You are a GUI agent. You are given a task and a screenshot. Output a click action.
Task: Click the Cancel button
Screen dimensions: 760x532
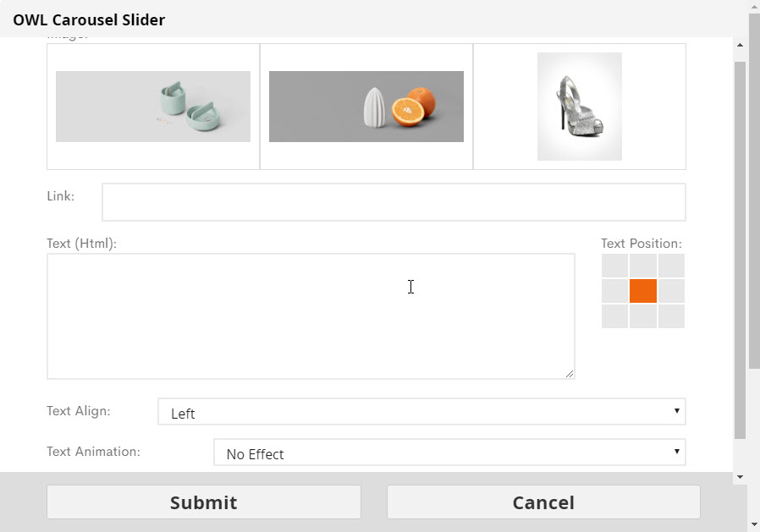(543, 502)
